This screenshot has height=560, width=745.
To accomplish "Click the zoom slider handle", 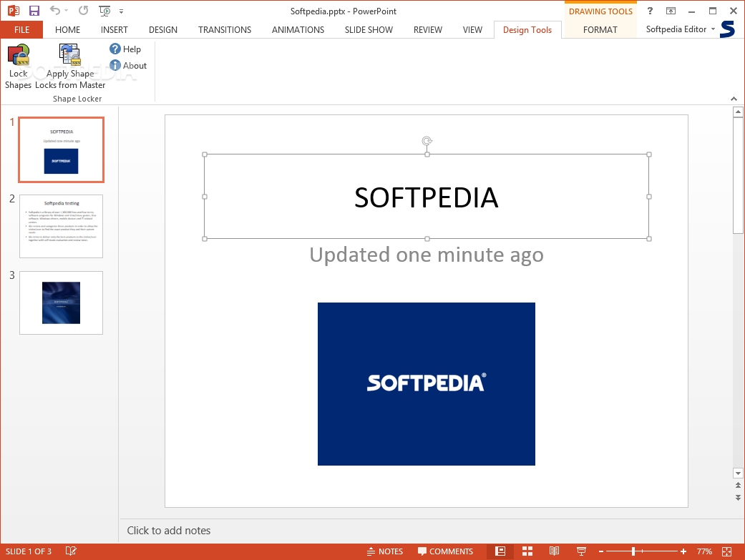I will pyautogui.click(x=633, y=551).
